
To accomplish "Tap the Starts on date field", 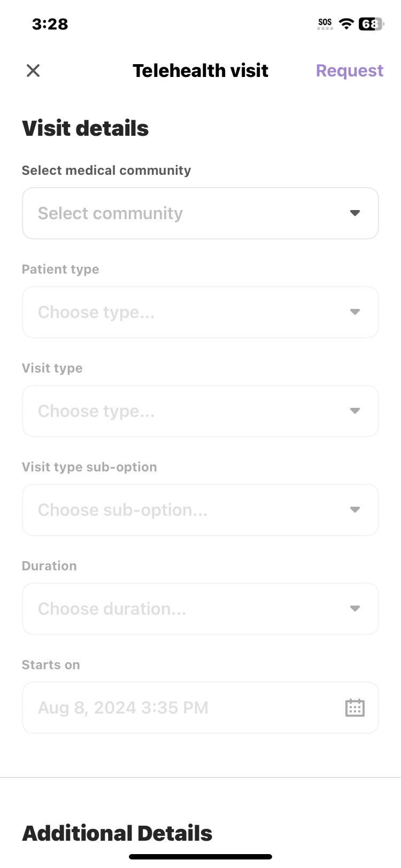I will coord(200,708).
